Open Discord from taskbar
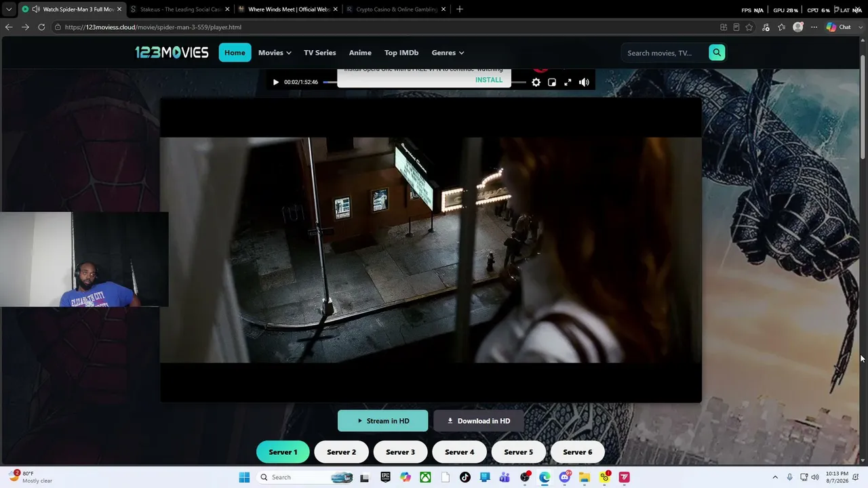Viewport: 868px width, 488px height. [564, 477]
